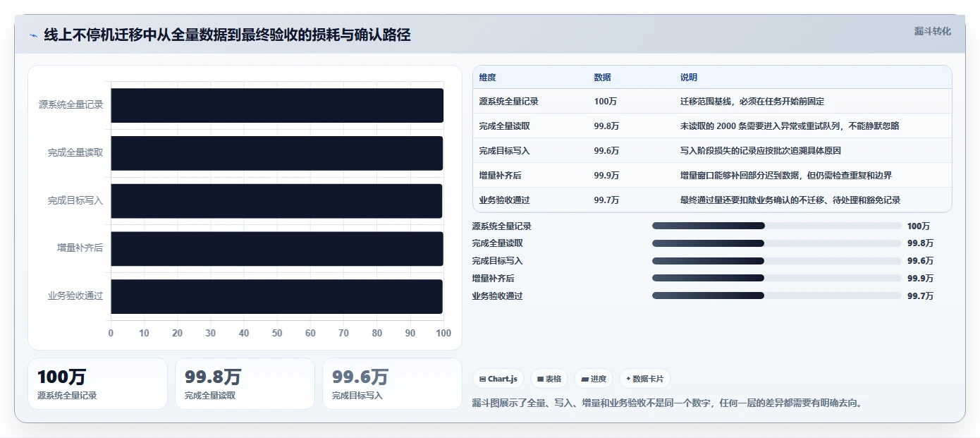Viewport: 980px width, 438px height.
Task: Click the 50 tick on the chart x-axis
Action: [277, 334]
